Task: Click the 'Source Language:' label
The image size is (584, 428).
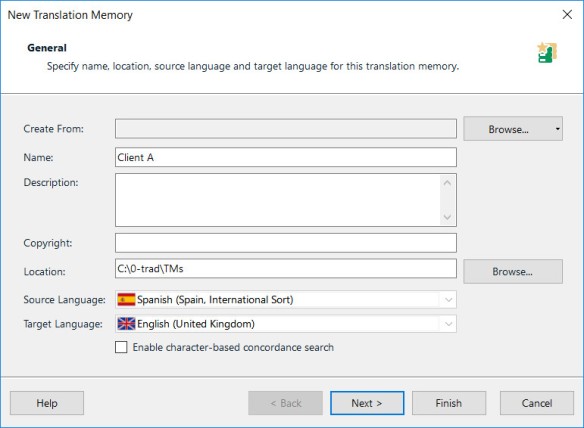Action: click(64, 300)
